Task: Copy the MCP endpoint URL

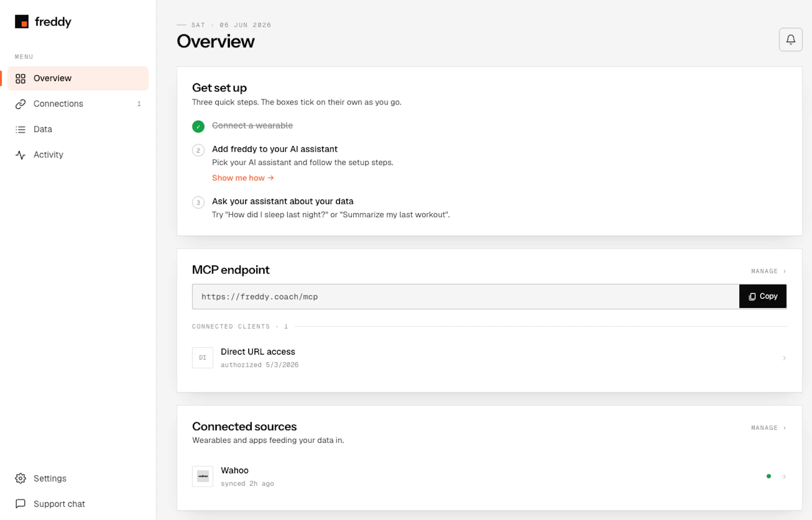Action: tap(763, 296)
